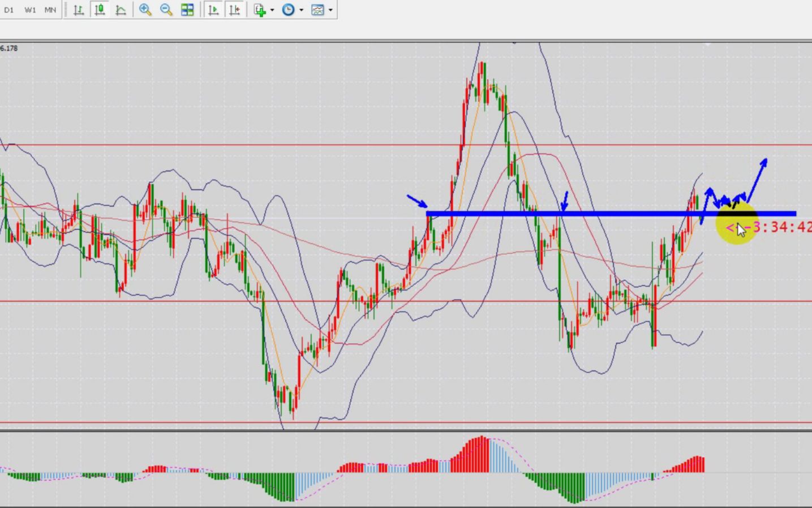Tile chart windows with the grid icon
The width and height of the screenshot is (812, 508).
(x=187, y=10)
